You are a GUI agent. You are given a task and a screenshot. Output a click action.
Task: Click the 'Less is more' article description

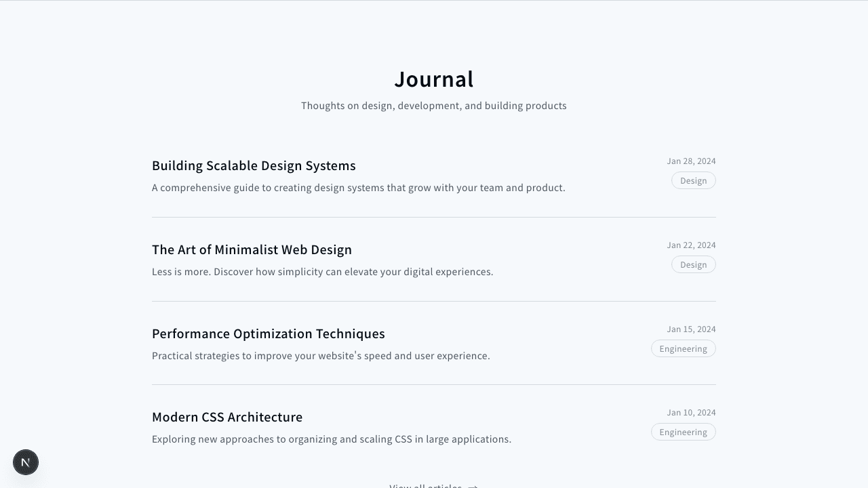(x=322, y=272)
